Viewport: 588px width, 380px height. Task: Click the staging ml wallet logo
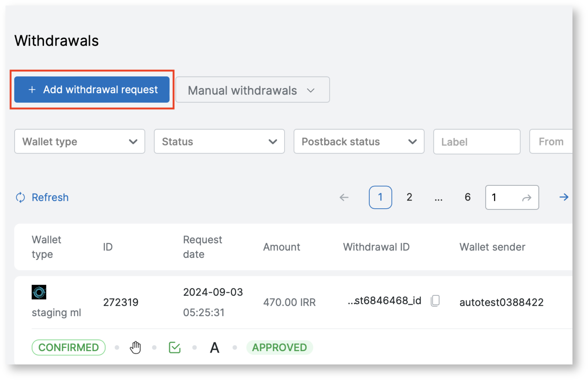tap(39, 292)
